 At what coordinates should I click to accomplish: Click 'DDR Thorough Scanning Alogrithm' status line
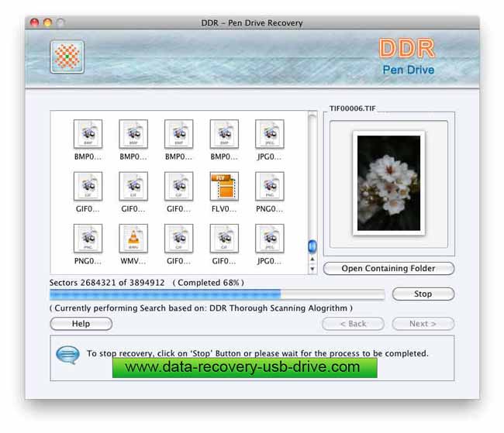tap(201, 308)
